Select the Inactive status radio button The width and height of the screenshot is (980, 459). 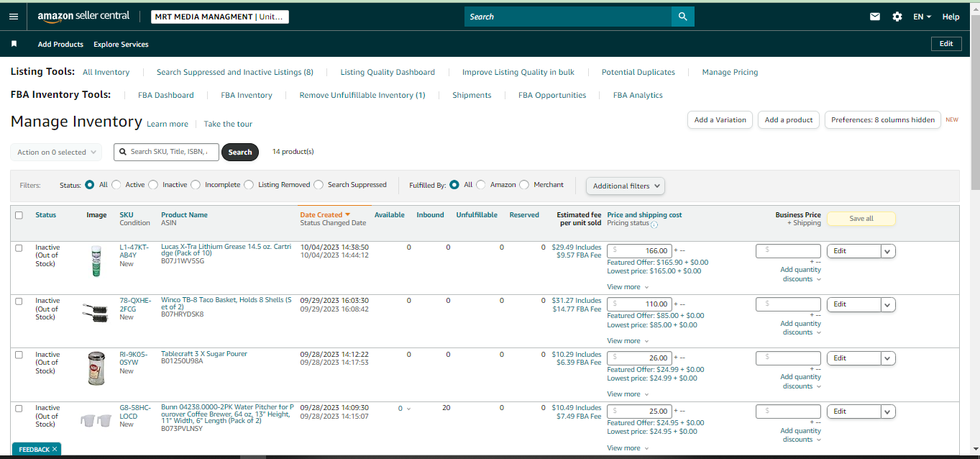153,185
